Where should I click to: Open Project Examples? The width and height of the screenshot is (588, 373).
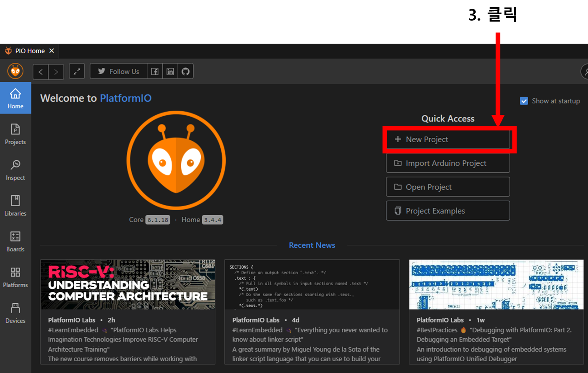pos(448,211)
